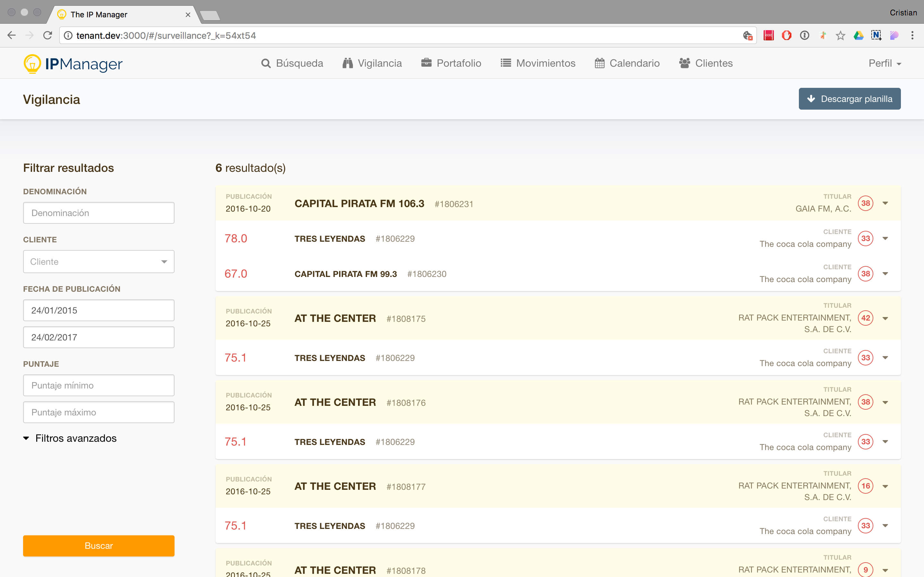
Task: Expand the CAPITAL PIRATA FM 99.3 row arrow
Action: 885,274
